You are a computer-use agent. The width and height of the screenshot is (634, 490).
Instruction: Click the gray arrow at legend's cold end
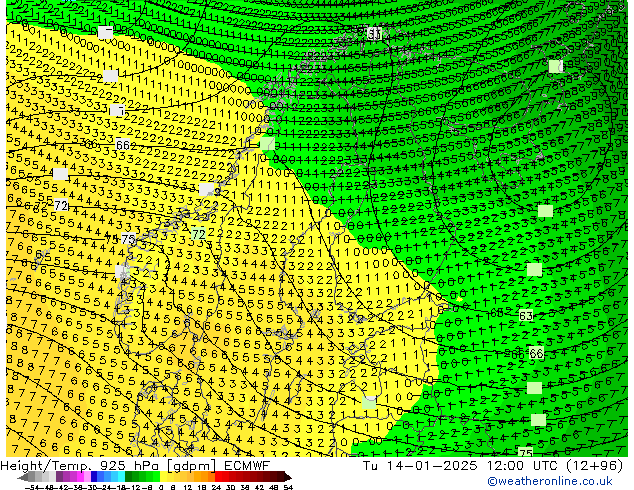22,477
